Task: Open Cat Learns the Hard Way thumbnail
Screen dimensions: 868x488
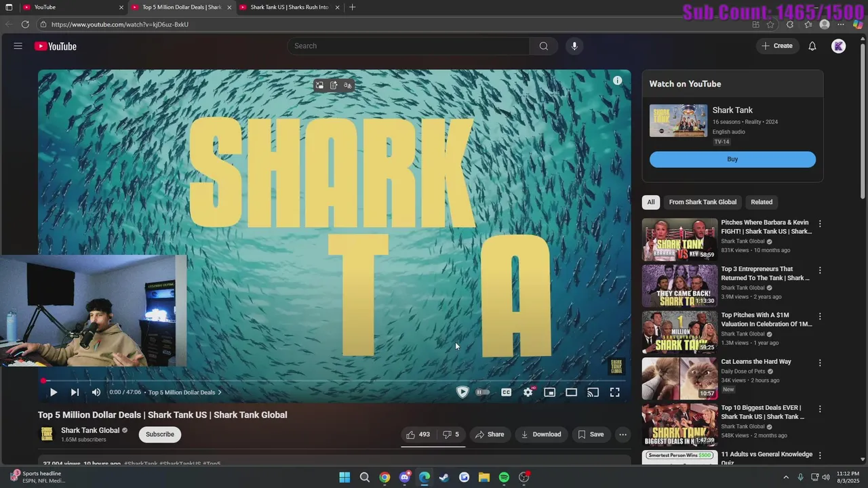Action: [x=679, y=378]
